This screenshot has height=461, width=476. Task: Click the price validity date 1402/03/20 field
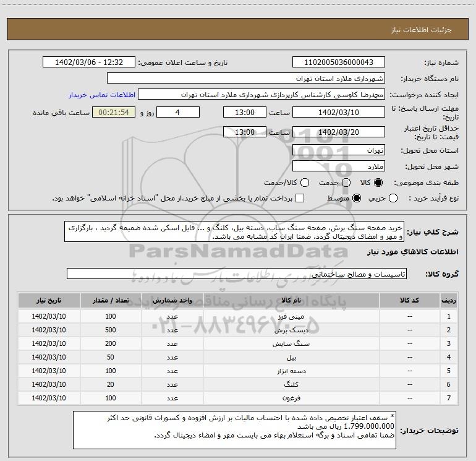339,132
